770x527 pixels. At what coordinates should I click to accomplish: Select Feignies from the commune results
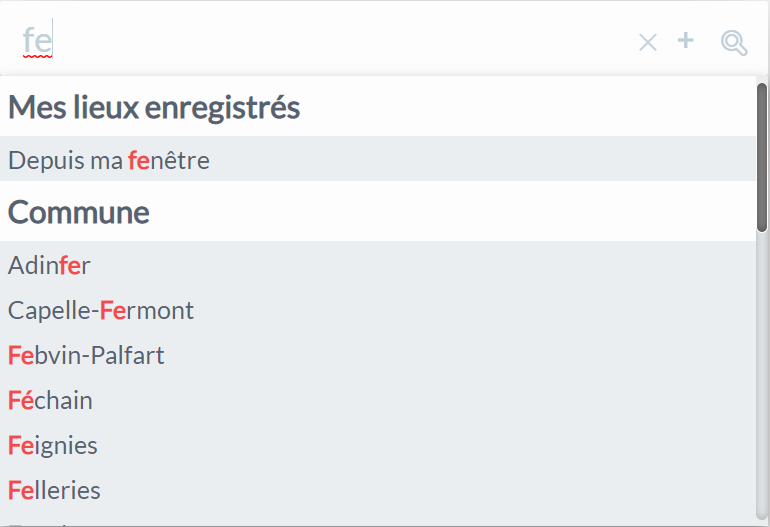(x=378, y=445)
